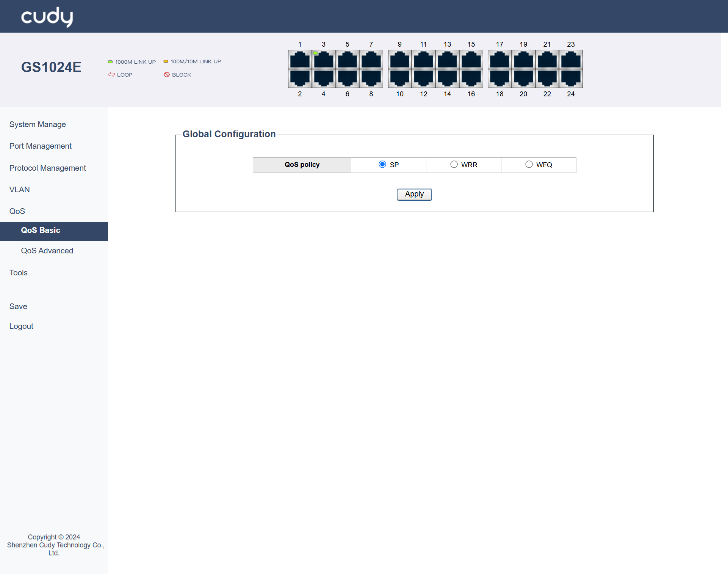Click port 20 icon on switch panel
This screenshot has width=728, height=575.
point(523,78)
